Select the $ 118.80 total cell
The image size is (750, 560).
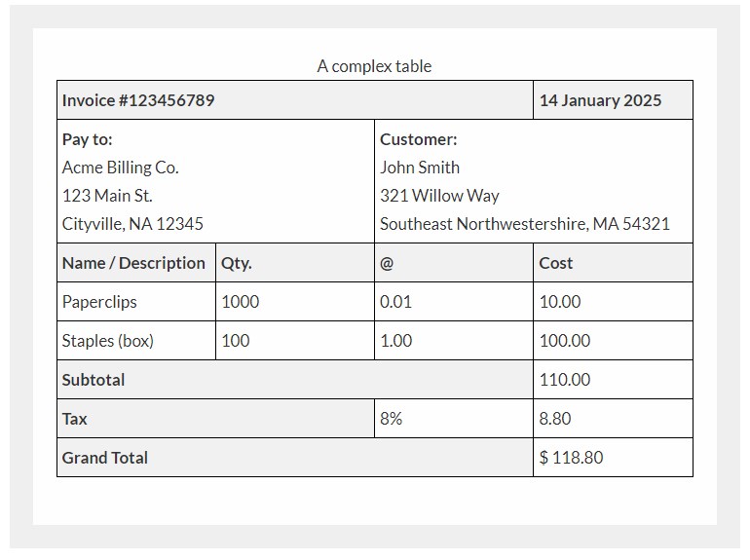pyautogui.click(x=571, y=458)
